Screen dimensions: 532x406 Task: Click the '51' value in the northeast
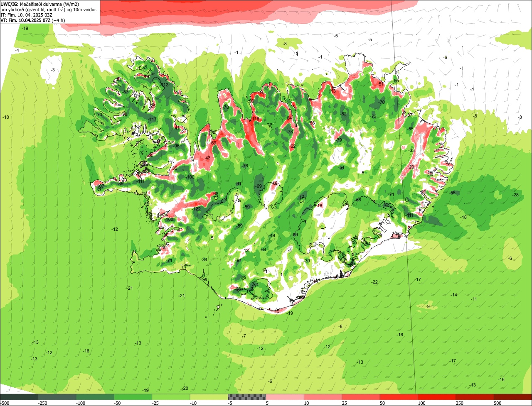381,84
